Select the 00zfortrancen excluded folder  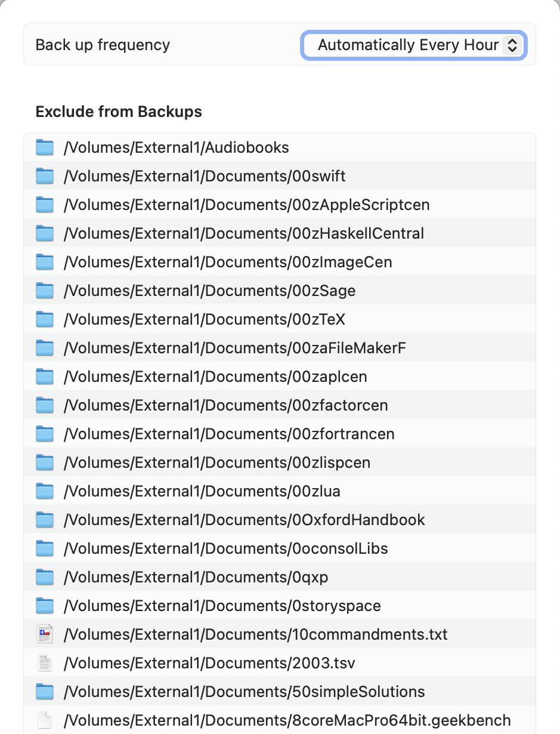tap(229, 434)
